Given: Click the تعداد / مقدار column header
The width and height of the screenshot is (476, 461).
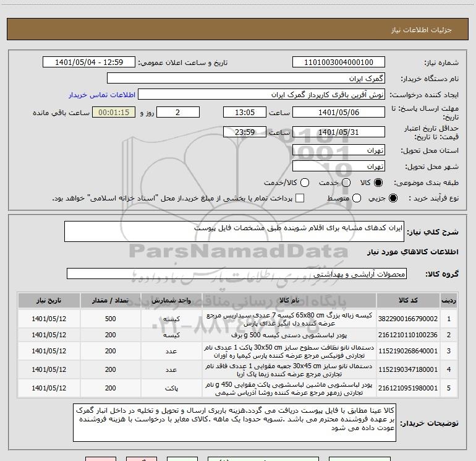Looking at the screenshot, I should pos(110,301).
